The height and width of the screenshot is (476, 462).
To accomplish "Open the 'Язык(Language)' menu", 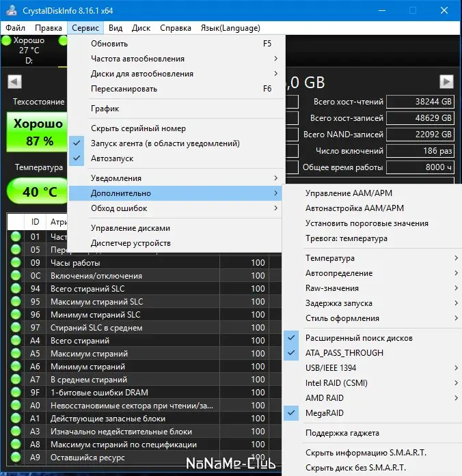I will [x=230, y=28].
